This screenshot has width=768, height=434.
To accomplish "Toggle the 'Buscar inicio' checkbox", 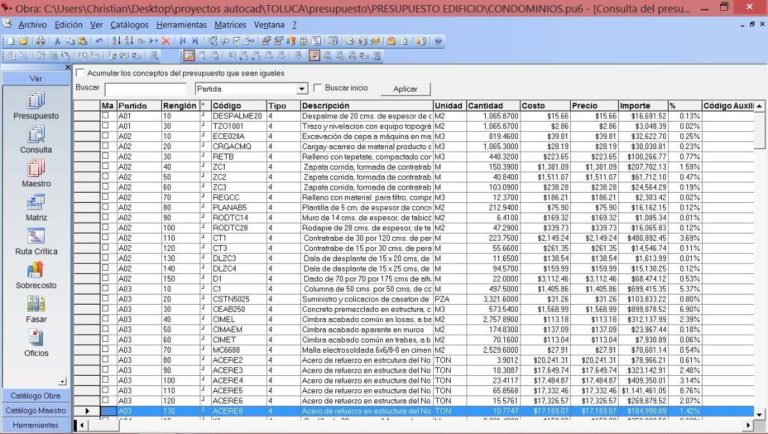I will 317,88.
